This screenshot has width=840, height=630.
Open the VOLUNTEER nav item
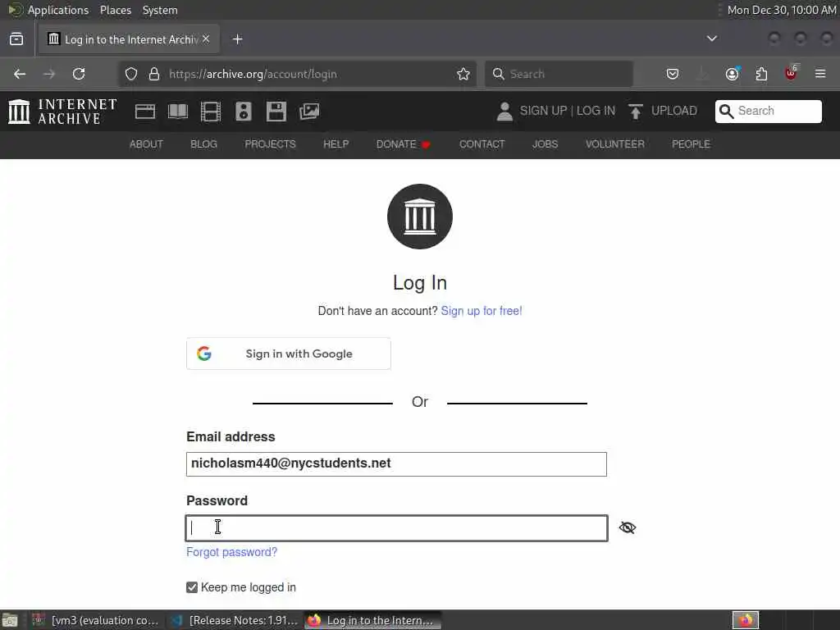pyautogui.click(x=615, y=144)
